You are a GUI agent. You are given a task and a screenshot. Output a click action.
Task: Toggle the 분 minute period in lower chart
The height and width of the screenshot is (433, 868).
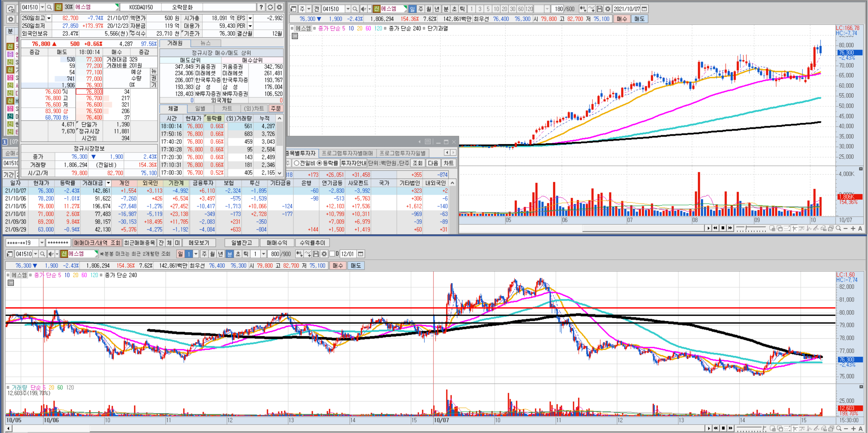[230, 254]
